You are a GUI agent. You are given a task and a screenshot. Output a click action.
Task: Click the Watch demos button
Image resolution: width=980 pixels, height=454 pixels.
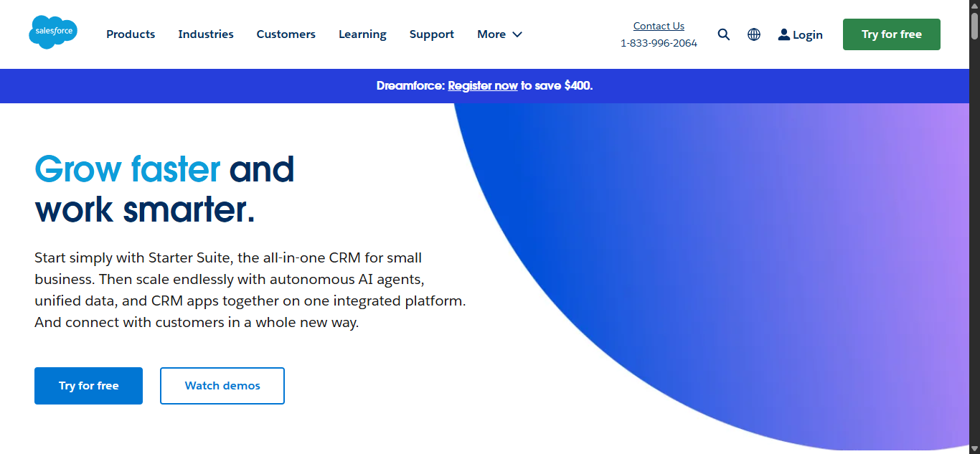pyautogui.click(x=222, y=386)
